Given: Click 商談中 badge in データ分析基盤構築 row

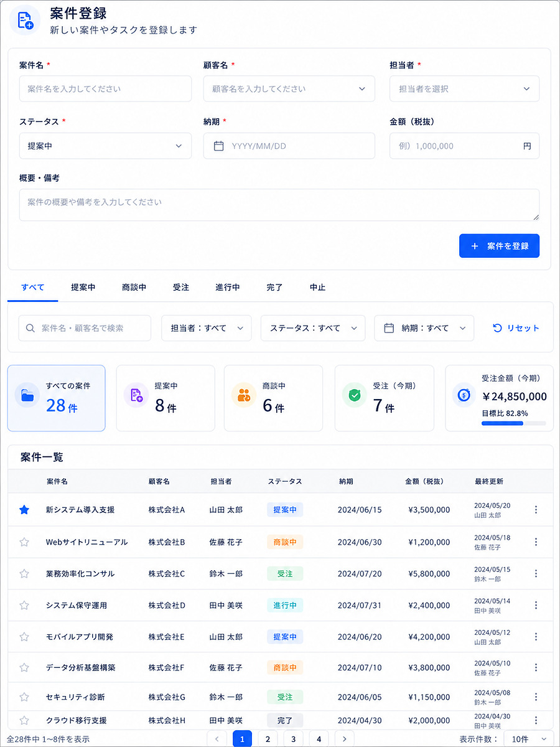Looking at the screenshot, I should click(x=285, y=667).
